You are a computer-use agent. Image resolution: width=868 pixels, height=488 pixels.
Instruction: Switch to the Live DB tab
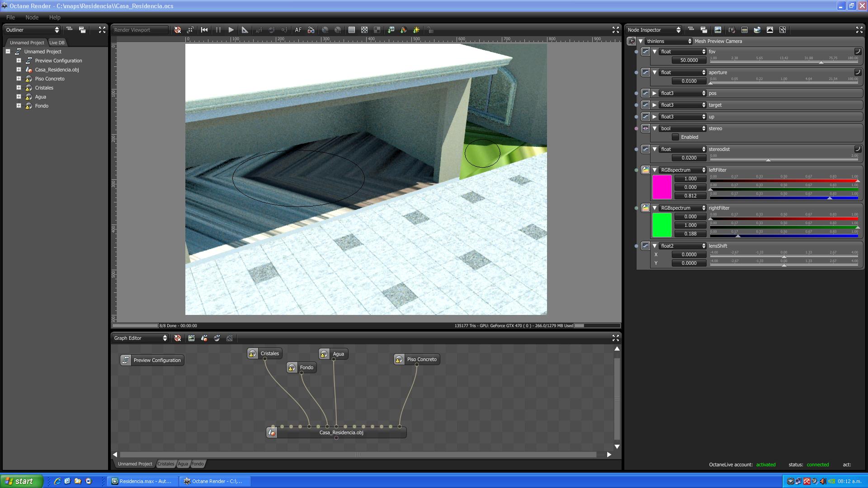pyautogui.click(x=57, y=42)
